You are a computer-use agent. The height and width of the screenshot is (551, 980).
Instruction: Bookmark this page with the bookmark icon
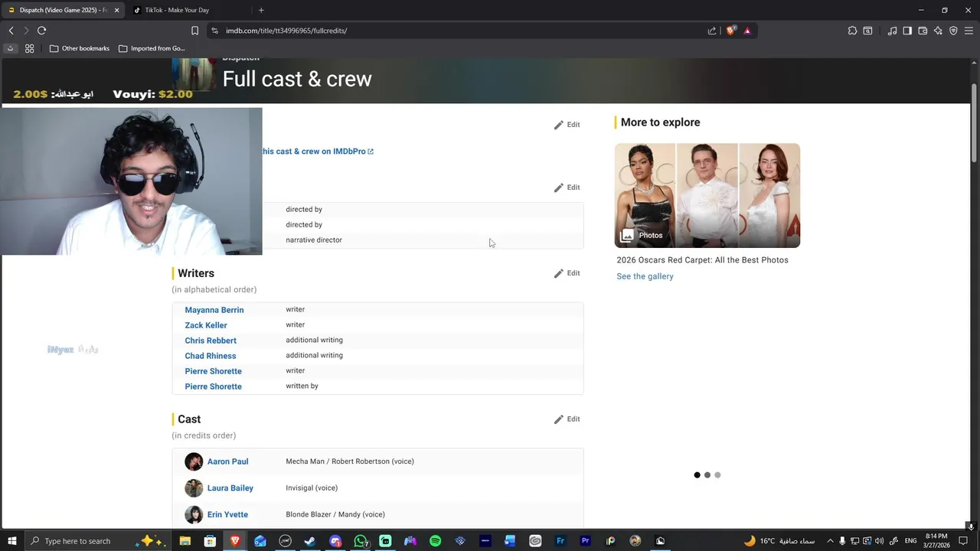[x=194, y=31]
